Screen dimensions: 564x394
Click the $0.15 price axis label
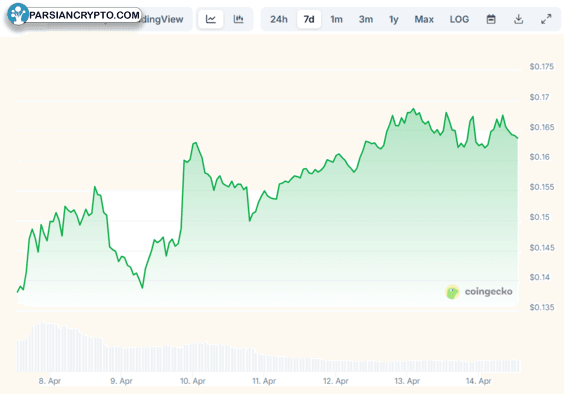(x=540, y=217)
